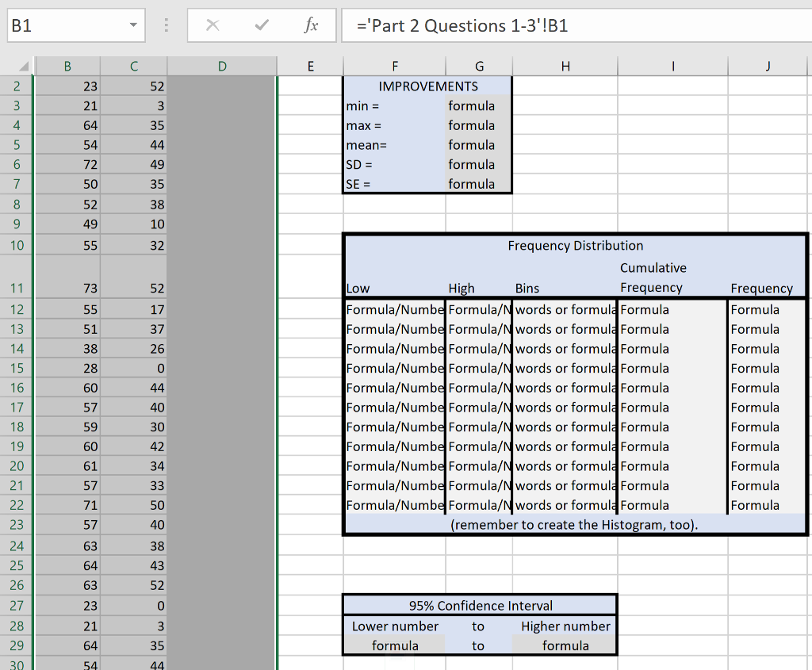Select column J header

767,65
